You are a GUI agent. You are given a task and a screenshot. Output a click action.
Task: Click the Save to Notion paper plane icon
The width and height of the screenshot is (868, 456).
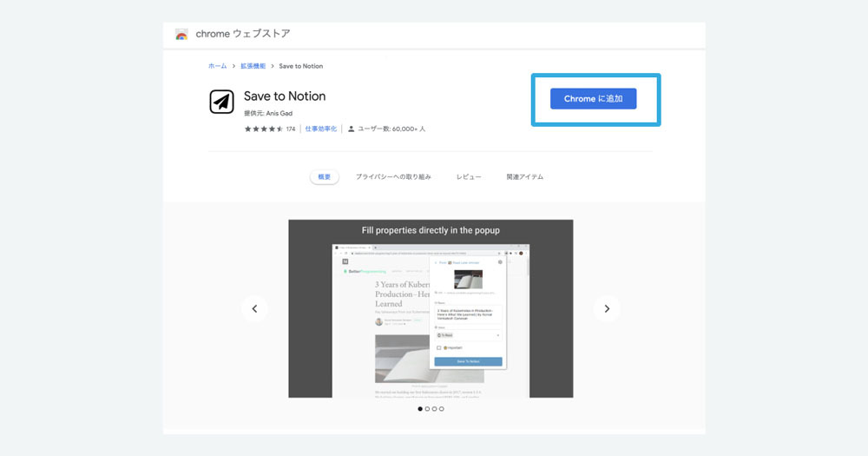[x=221, y=102]
